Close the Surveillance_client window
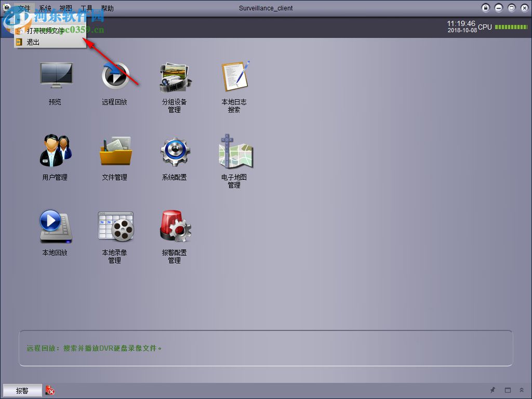The width and height of the screenshot is (532, 399). point(524,8)
